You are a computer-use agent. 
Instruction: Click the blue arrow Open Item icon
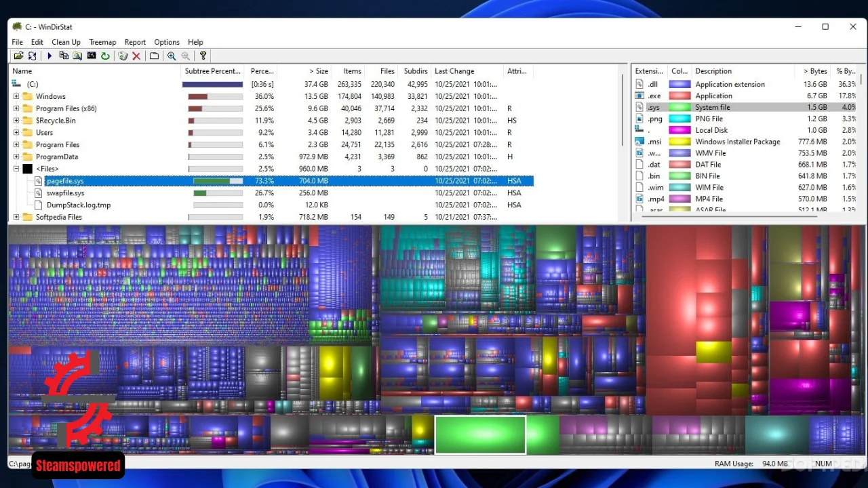point(50,56)
